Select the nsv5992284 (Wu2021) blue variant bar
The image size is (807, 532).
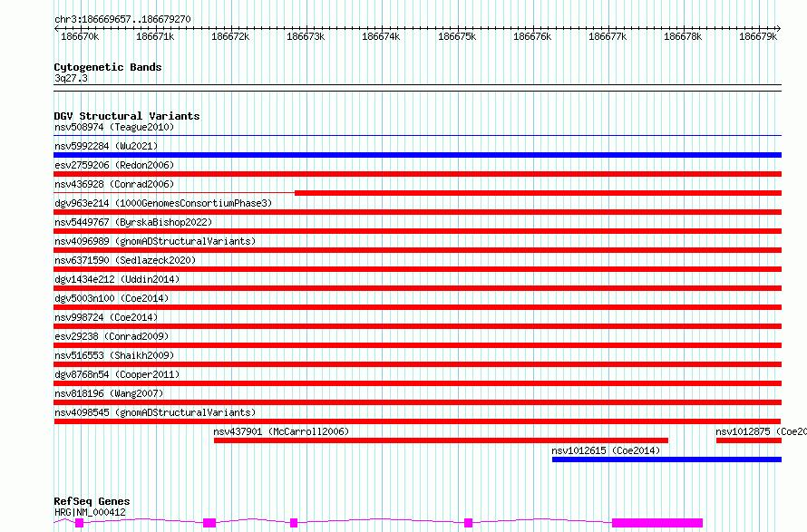417,155
